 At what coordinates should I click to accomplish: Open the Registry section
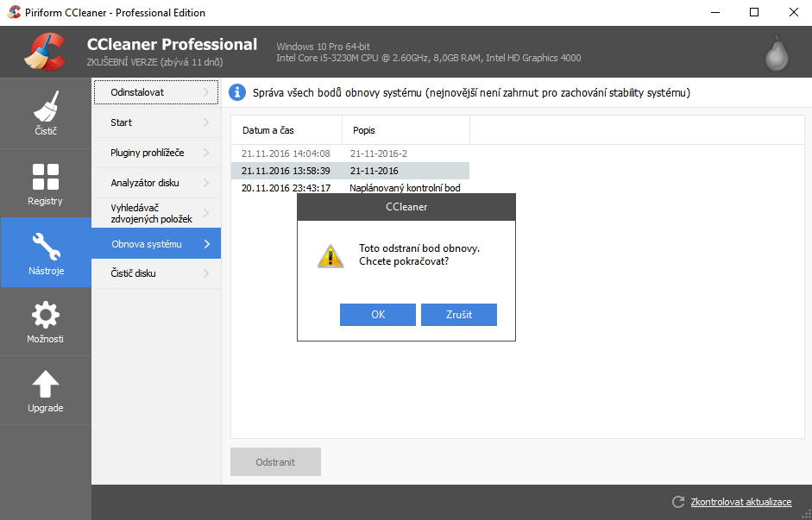pos(46,183)
